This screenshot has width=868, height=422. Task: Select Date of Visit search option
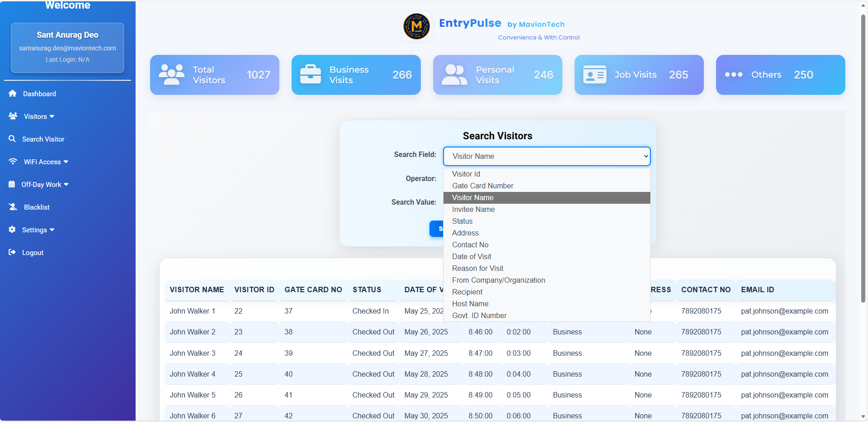pos(471,256)
